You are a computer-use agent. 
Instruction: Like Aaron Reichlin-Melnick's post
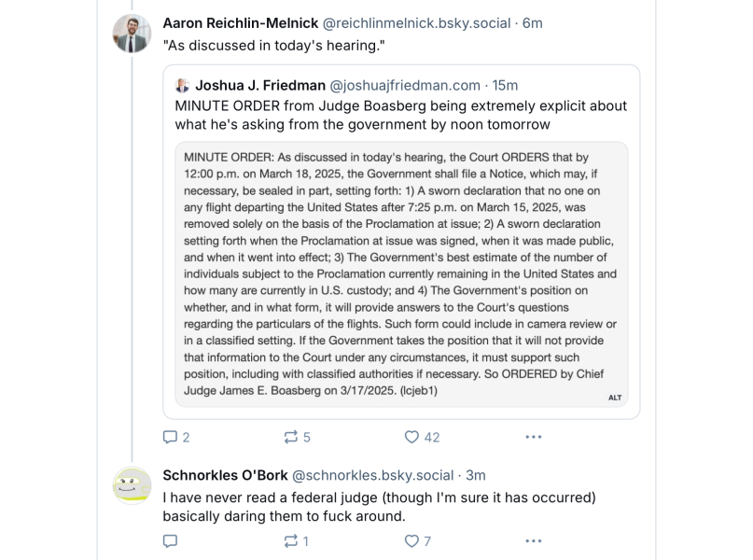411,437
